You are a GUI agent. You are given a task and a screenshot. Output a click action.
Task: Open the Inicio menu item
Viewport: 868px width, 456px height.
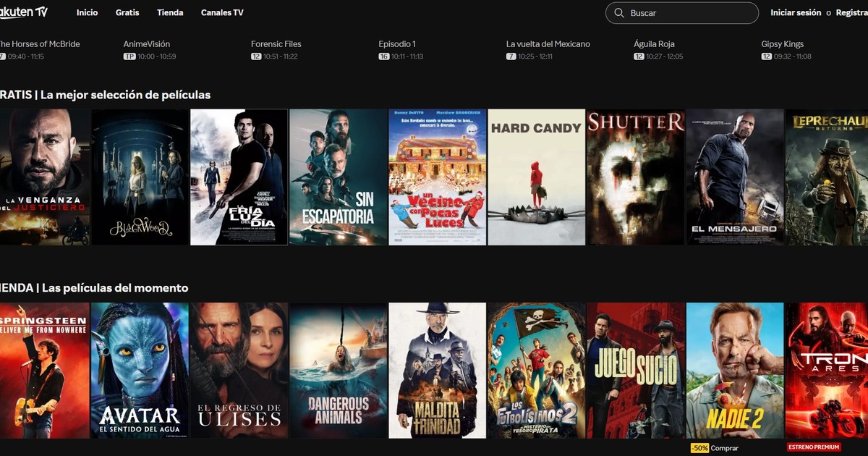click(x=87, y=13)
